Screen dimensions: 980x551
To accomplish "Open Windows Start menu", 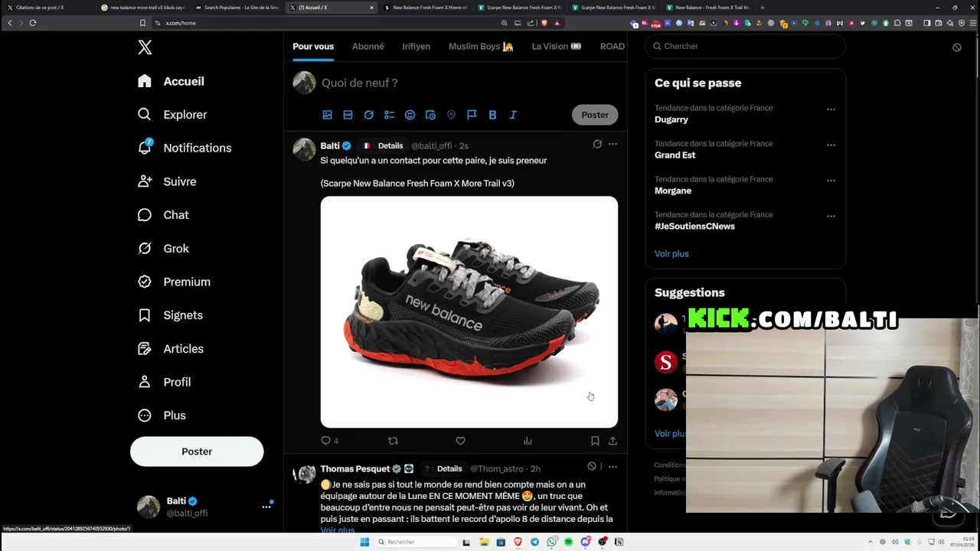I will click(364, 542).
